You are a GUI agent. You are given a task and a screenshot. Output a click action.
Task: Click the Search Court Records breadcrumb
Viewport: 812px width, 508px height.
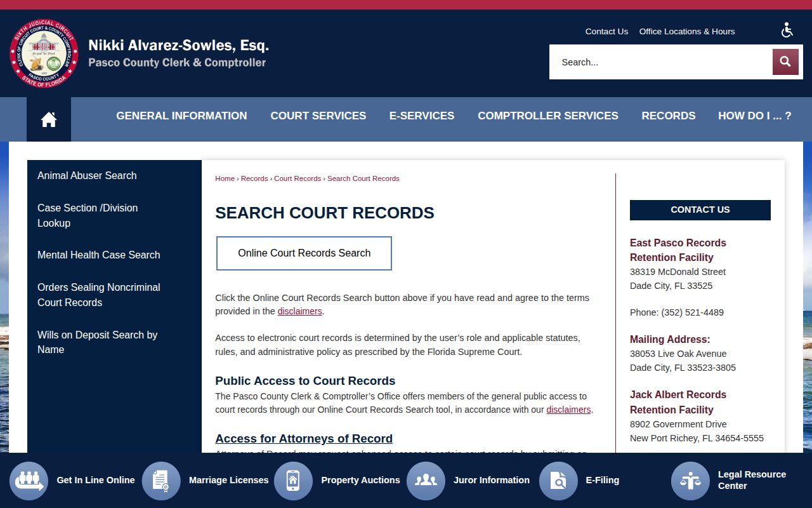363,178
